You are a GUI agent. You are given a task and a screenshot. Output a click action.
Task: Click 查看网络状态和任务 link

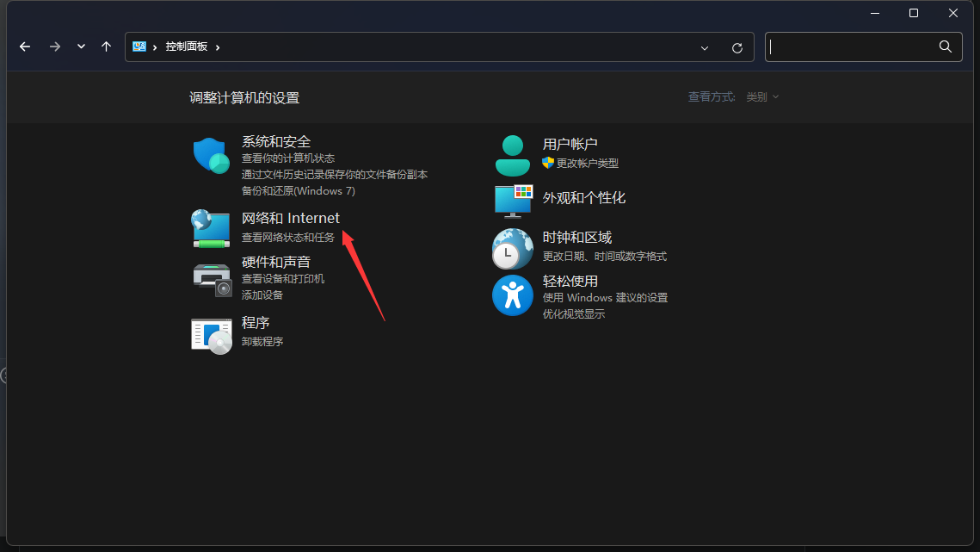tap(288, 237)
